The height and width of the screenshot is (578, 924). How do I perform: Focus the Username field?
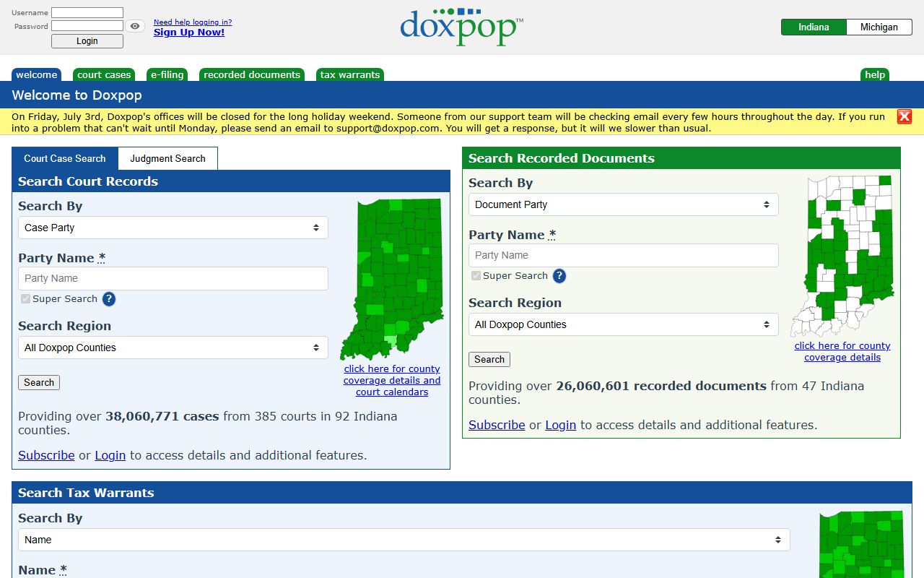pyautogui.click(x=87, y=12)
